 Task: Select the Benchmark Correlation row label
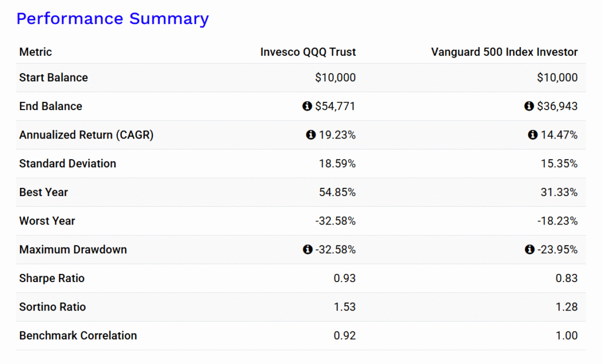pyautogui.click(x=78, y=336)
